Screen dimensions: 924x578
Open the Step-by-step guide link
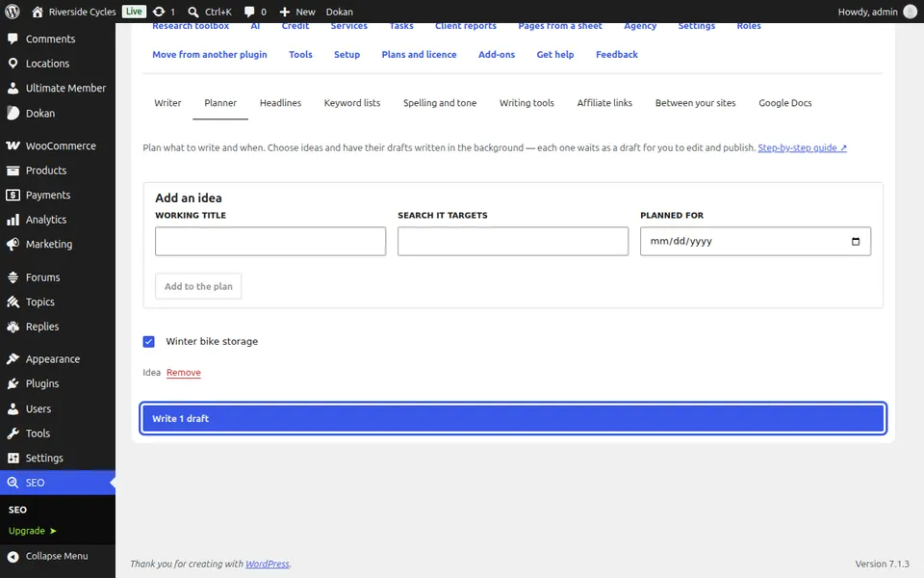802,147
